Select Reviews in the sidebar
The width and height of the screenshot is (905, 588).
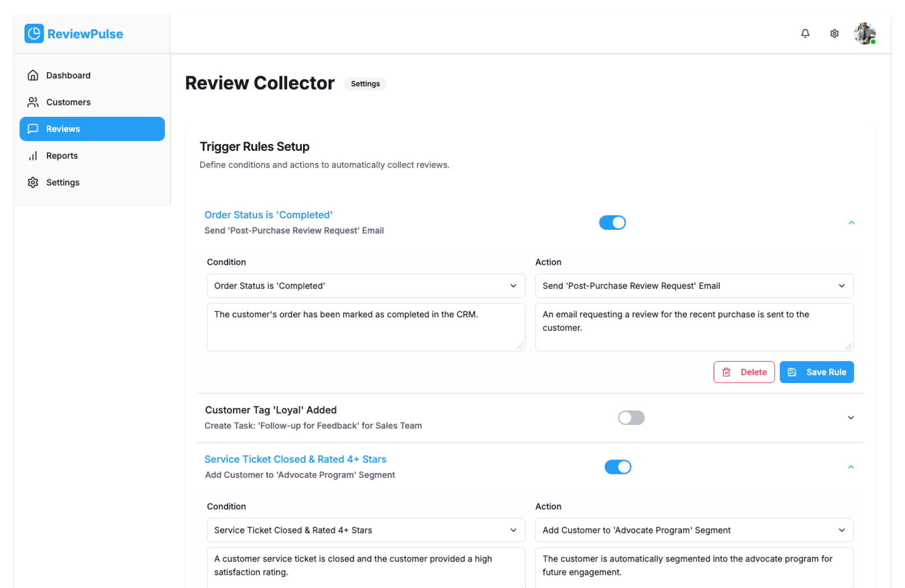pos(92,129)
